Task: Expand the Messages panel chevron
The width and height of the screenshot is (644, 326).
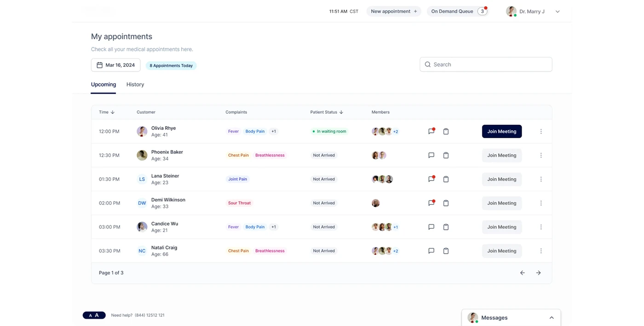Action: coord(552,318)
